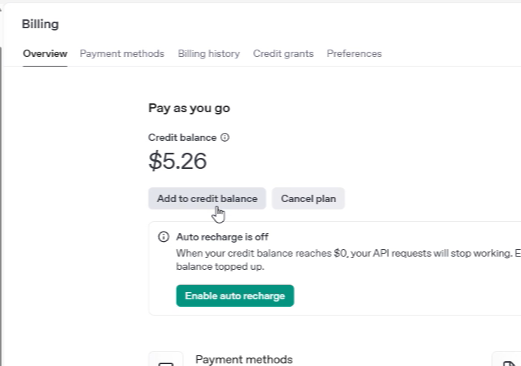Open the card icon beside bottom Payment methods
The width and height of the screenshot is (521, 366).
pos(166,359)
